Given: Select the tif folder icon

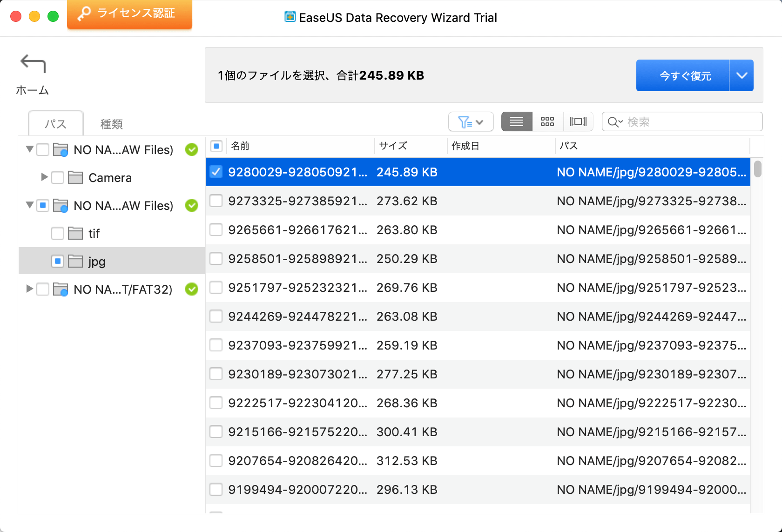Looking at the screenshot, I should coord(75,233).
